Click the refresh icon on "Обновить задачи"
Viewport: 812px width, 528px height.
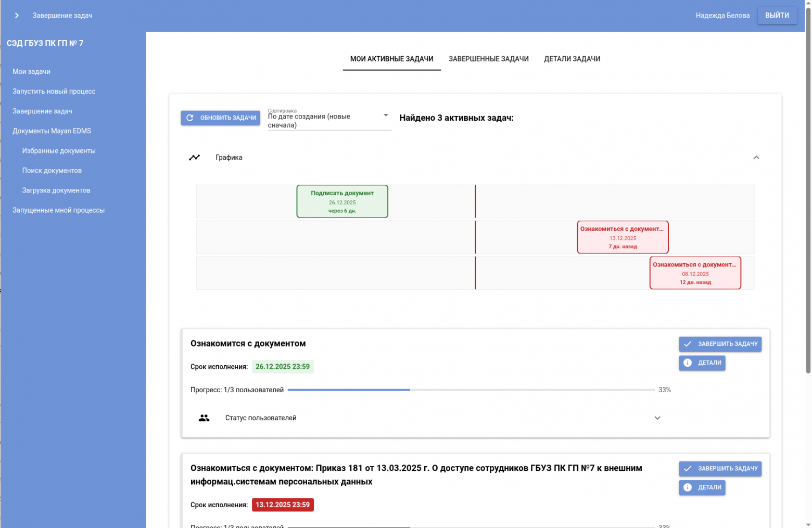[189, 118]
